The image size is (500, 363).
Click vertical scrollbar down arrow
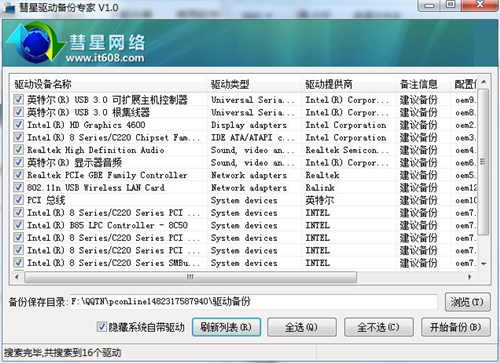484,263
